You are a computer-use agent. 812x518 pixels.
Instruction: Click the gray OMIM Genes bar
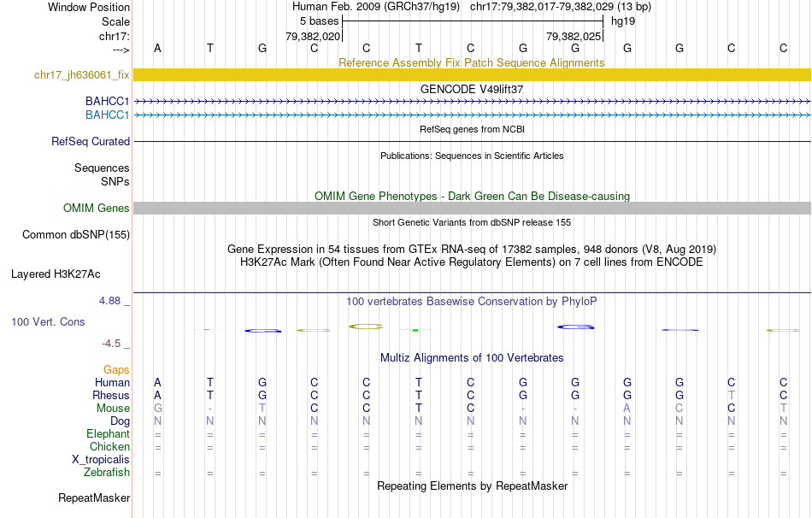(473, 209)
